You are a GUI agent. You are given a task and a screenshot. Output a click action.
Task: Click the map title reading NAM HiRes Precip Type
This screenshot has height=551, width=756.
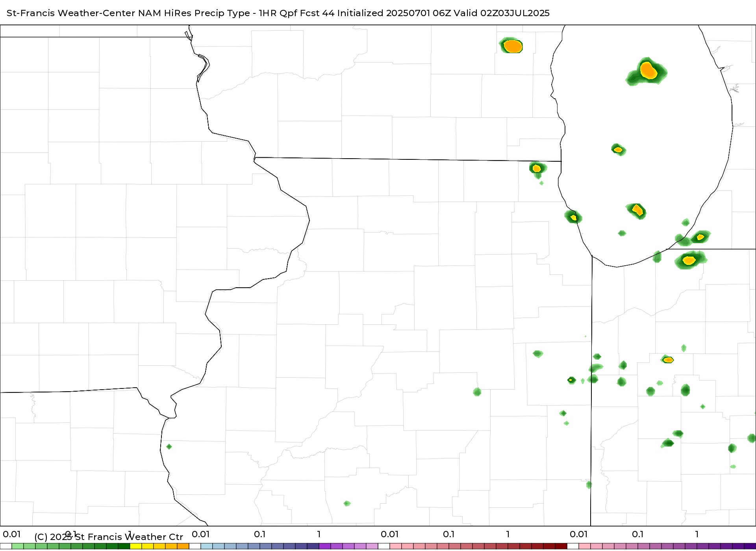tap(194, 13)
